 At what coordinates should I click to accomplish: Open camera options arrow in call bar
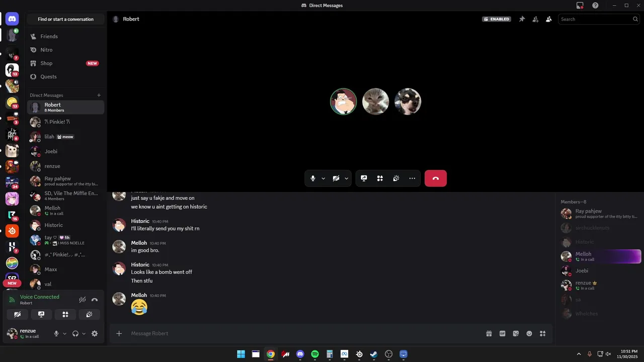pos(346,178)
